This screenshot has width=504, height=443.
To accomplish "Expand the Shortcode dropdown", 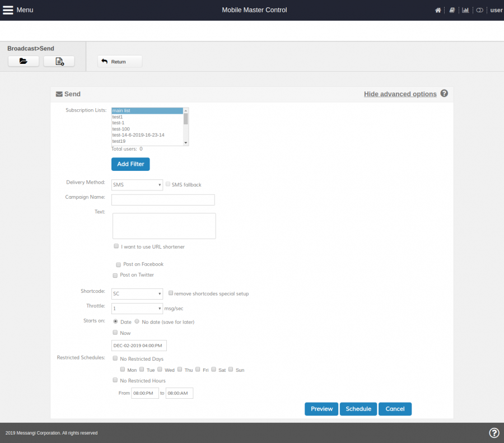I will (137, 293).
